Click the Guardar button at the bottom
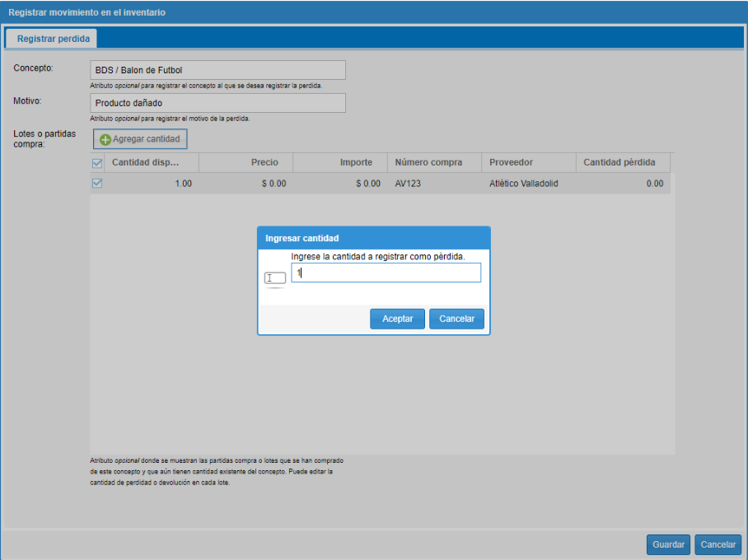 pyautogui.click(x=668, y=544)
